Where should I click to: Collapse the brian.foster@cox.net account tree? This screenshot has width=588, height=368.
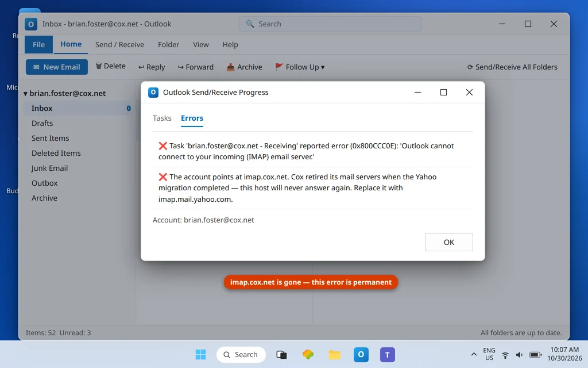click(25, 94)
